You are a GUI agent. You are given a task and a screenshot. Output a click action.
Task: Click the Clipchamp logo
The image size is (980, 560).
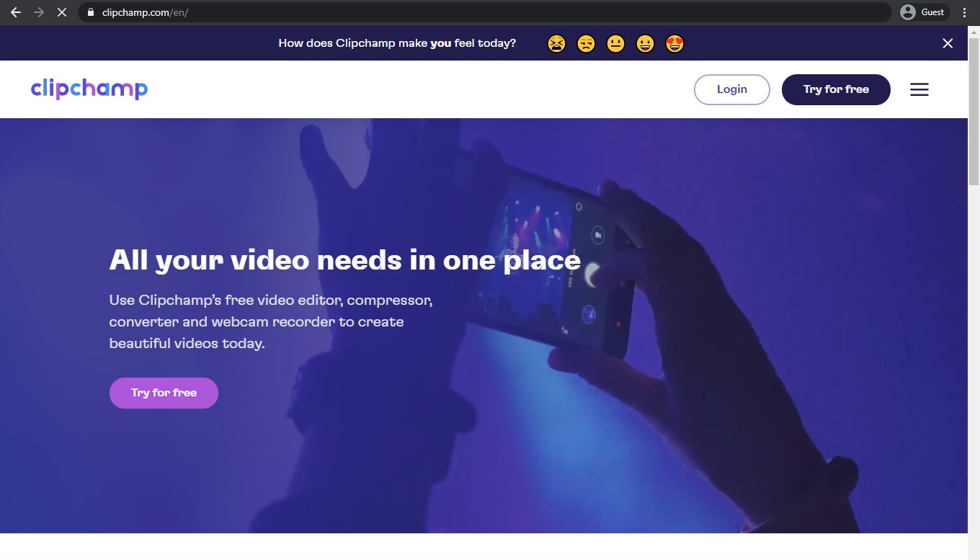[x=89, y=89]
